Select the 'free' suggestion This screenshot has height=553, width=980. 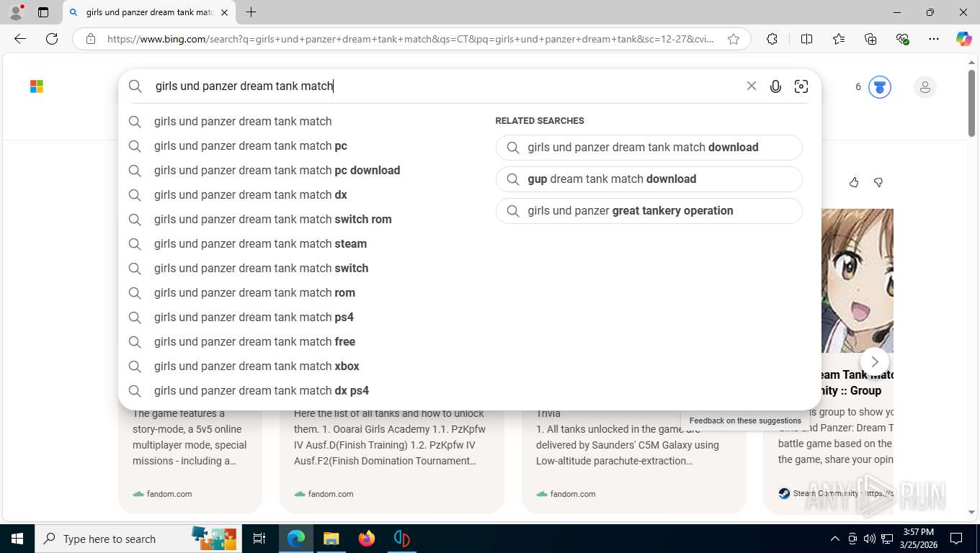point(254,341)
